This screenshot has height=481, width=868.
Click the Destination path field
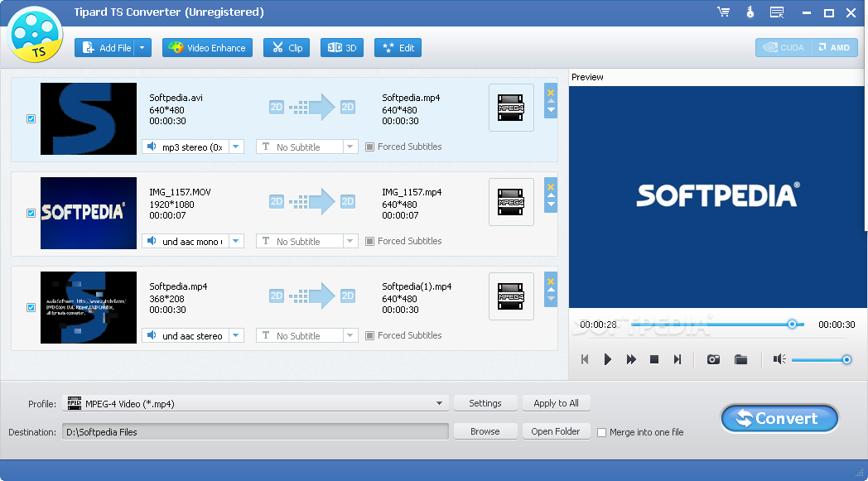point(256,431)
